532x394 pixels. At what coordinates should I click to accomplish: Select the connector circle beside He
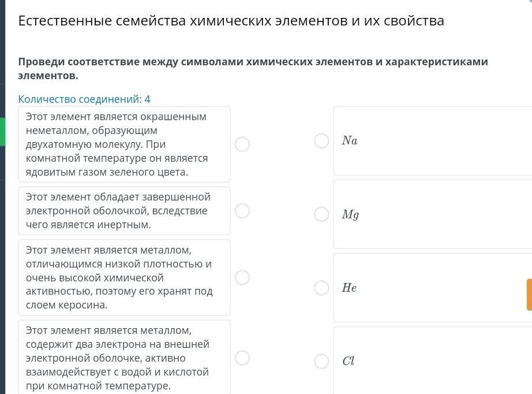(x=321, y=288)
